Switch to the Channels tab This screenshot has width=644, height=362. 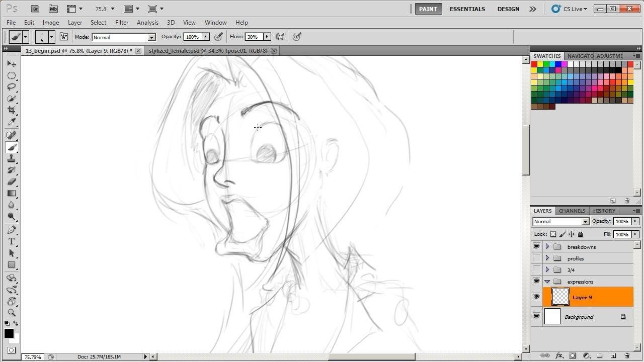point(572,211)
